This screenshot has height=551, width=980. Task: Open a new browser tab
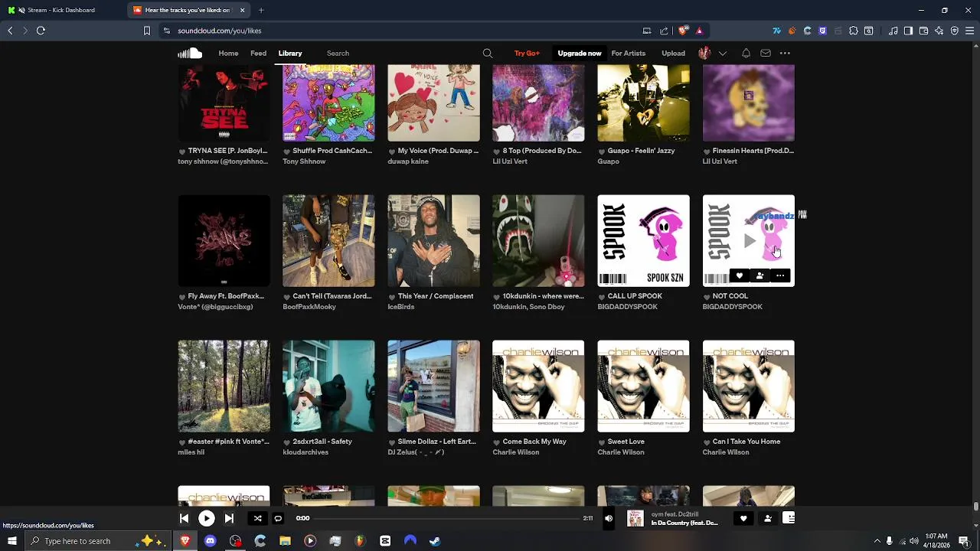point(261,10)
